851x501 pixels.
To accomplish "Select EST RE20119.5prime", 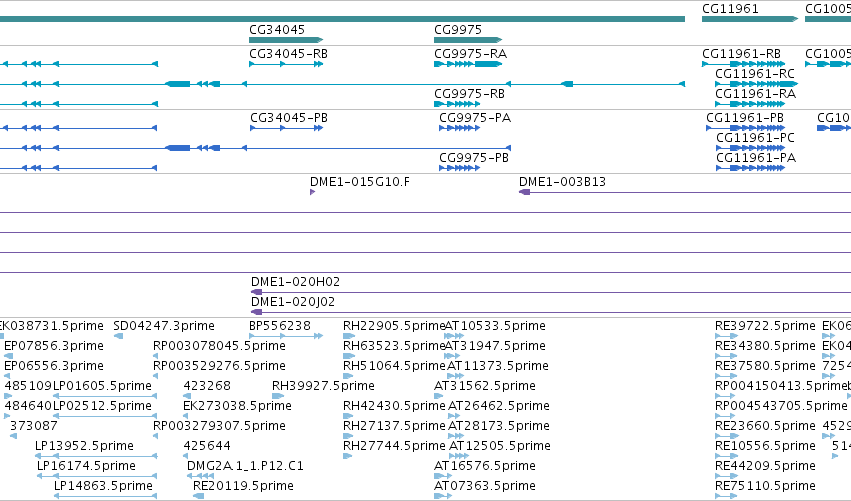I will pos(243,486).
